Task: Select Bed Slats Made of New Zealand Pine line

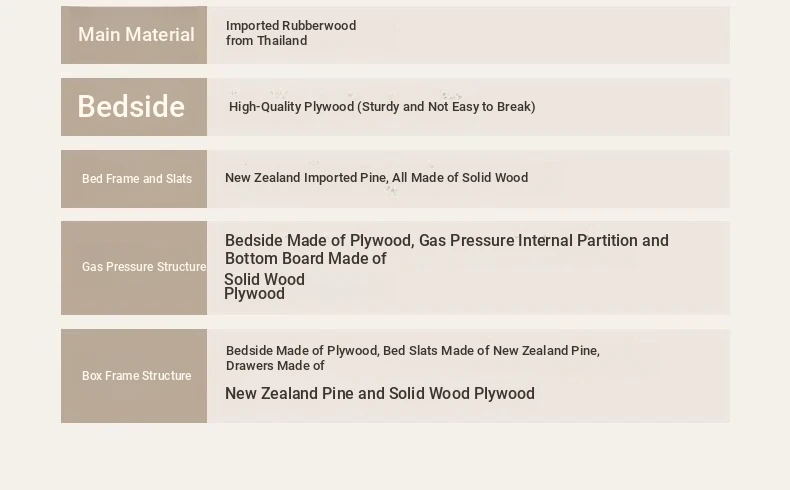Action: pyautogui.click(x=413, y=351)
